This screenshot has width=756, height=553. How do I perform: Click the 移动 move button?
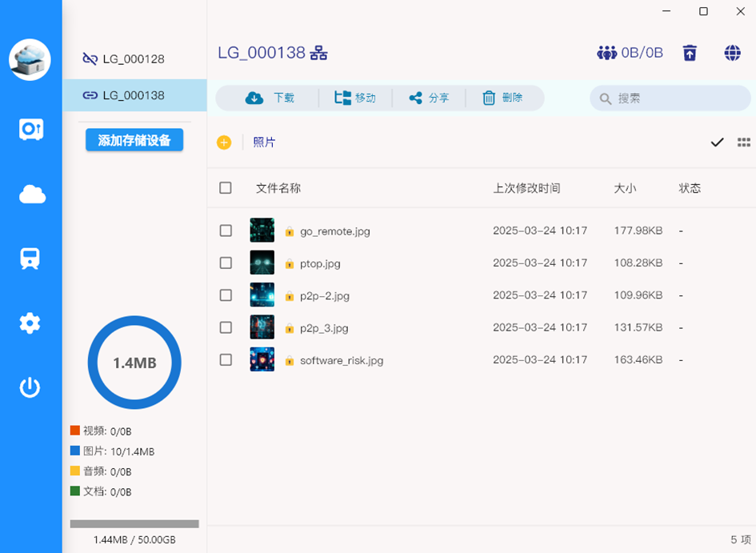tap(355, 98)
